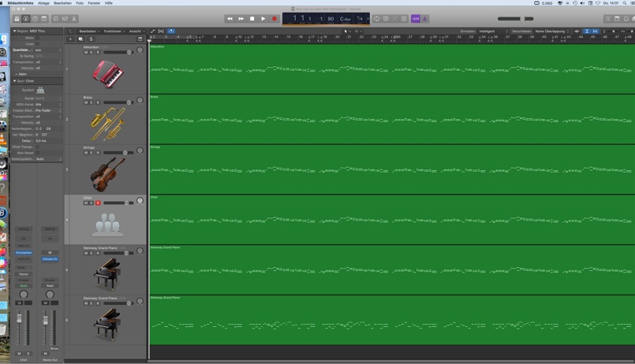Open the Hilfe menu
Screen dimensions: 635x364
(x=109, y=3)
